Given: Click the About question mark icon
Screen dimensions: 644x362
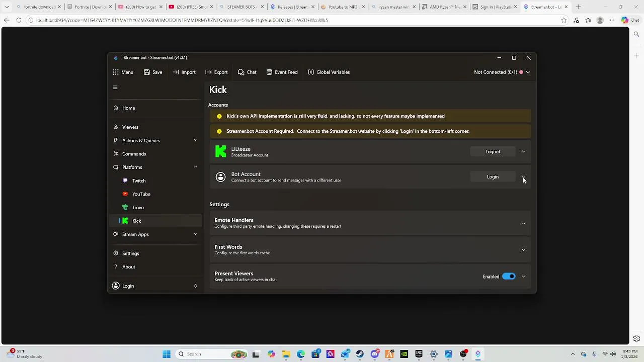Looking at the screenshot, I should [116, 267].
